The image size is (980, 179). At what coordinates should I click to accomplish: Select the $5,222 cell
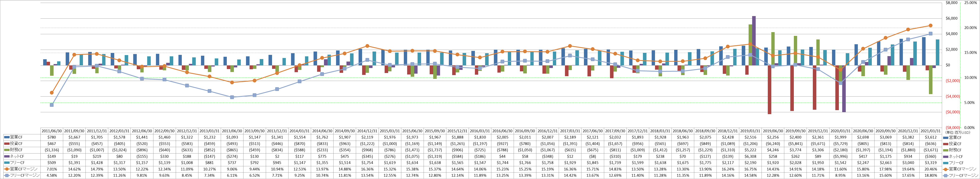(x=750, y=150)
